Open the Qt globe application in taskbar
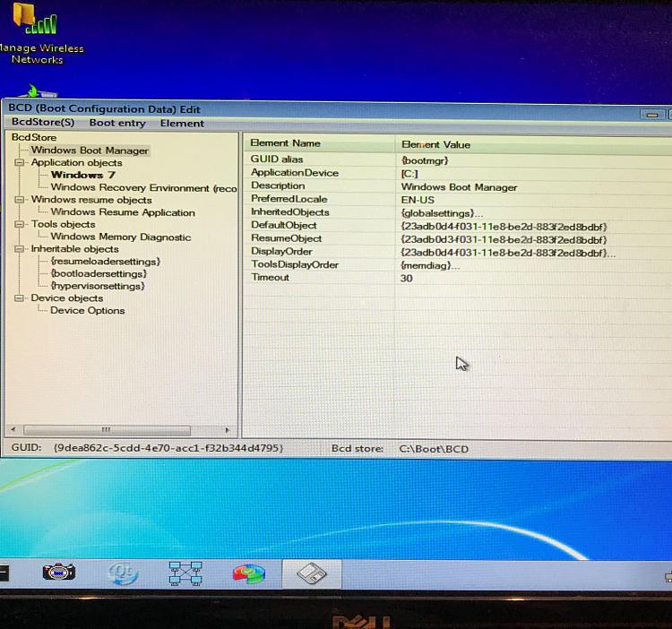Image resolution: width=672 pixels, height=629 pixels. coord(124,573)
